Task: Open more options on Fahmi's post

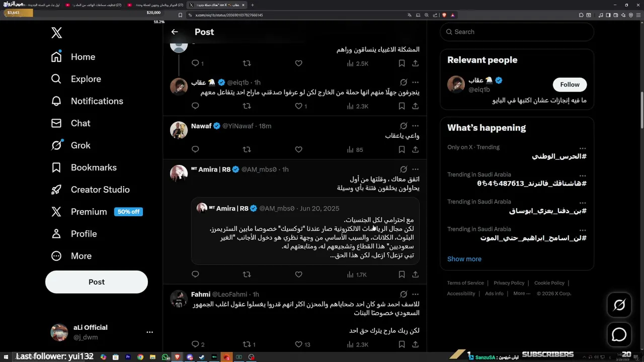Action: (415, 294)
